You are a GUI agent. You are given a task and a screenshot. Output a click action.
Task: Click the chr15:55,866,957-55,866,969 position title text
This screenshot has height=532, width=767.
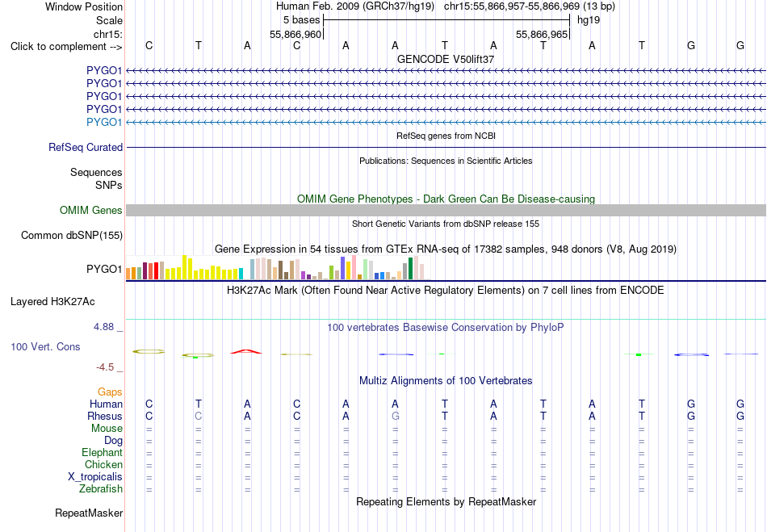[x=530, y=6]
